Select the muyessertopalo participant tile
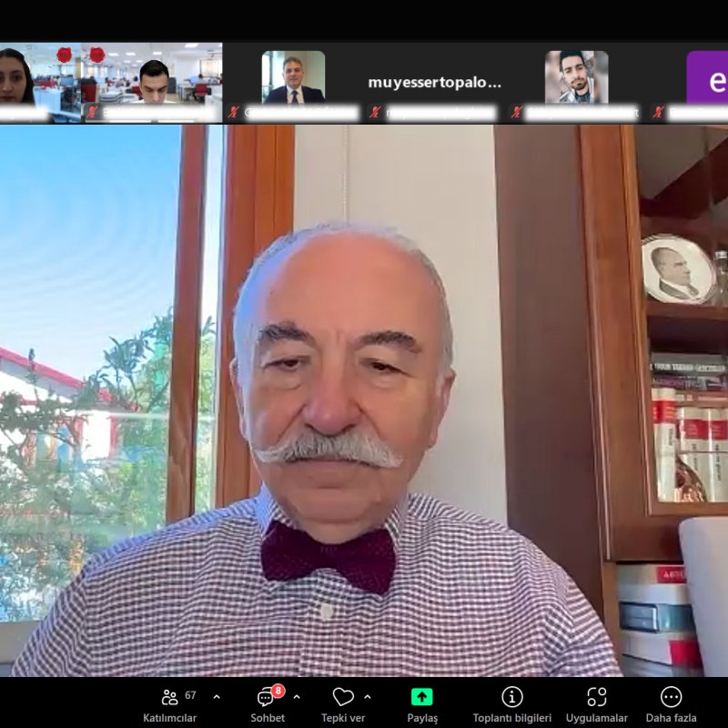The image size is (728, 728). [x=435, y=83]
